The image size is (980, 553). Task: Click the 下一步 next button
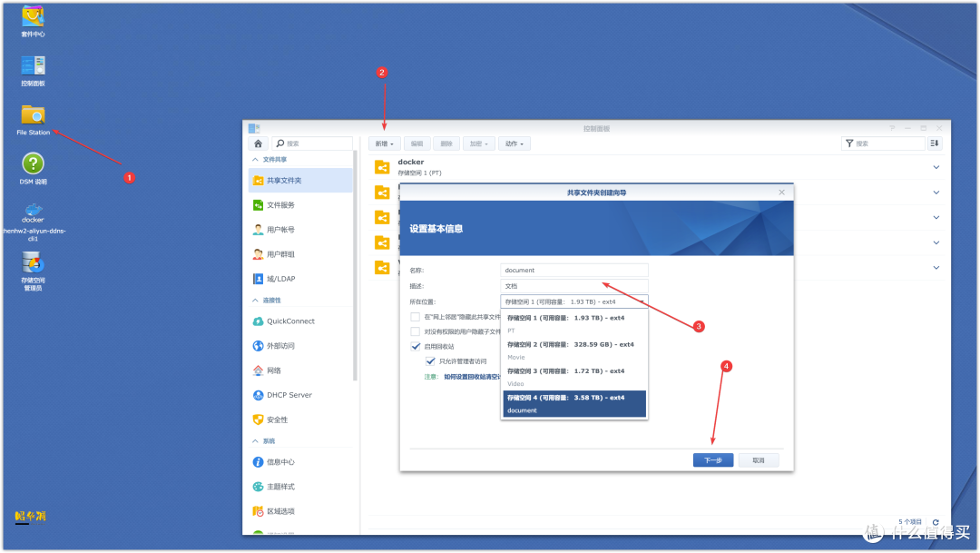[713, 460]
